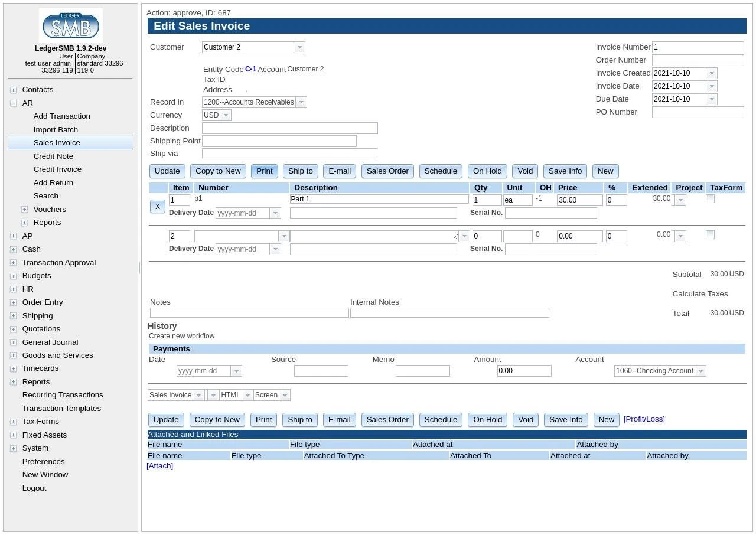Viewport: 756px width, 535px height.
Task: Open the Currency USD dropdown
Action: tap(225, 115)
